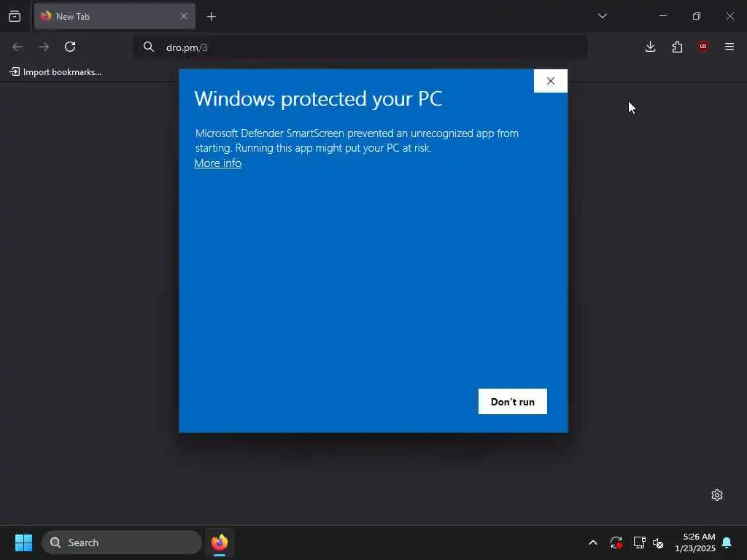This screenshot has height=560, width=747.
Task: Restore down the Firefox window
Action: coord(697,16)
